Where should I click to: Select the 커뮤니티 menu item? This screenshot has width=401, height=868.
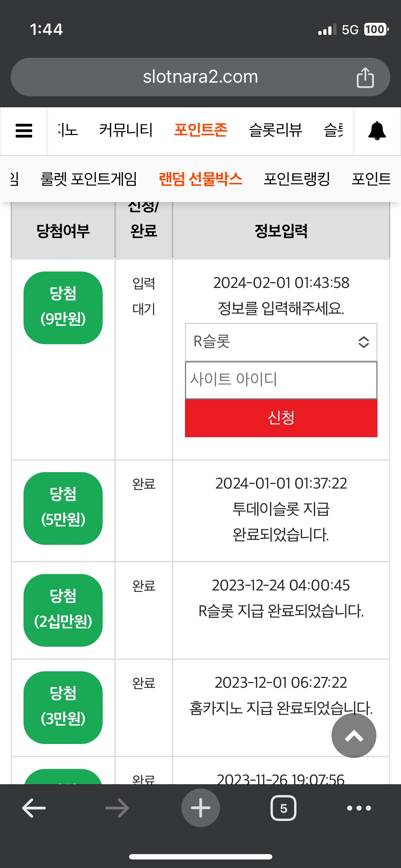click(x=126, y=130)
